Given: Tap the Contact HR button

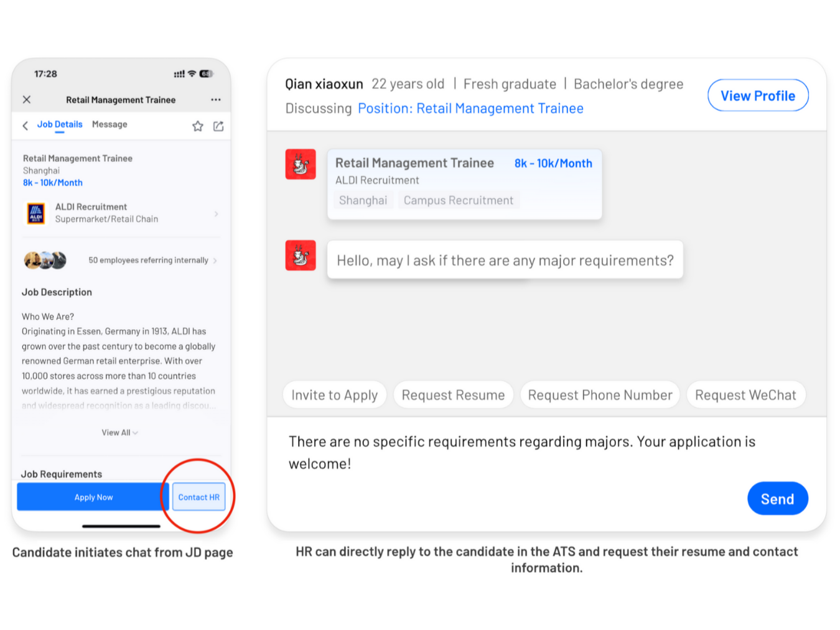Looking at the screenshot, I should [198, 497].
